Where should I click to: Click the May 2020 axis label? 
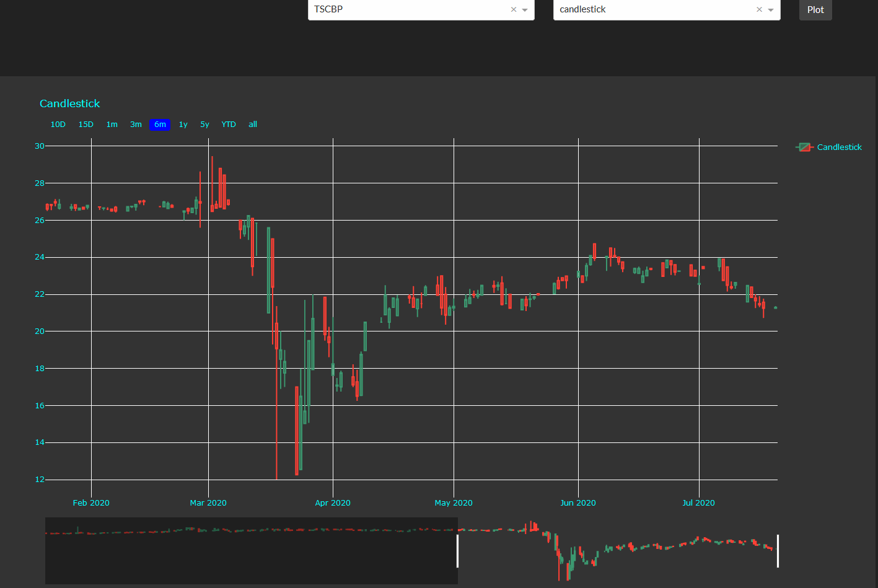(454, 503)
